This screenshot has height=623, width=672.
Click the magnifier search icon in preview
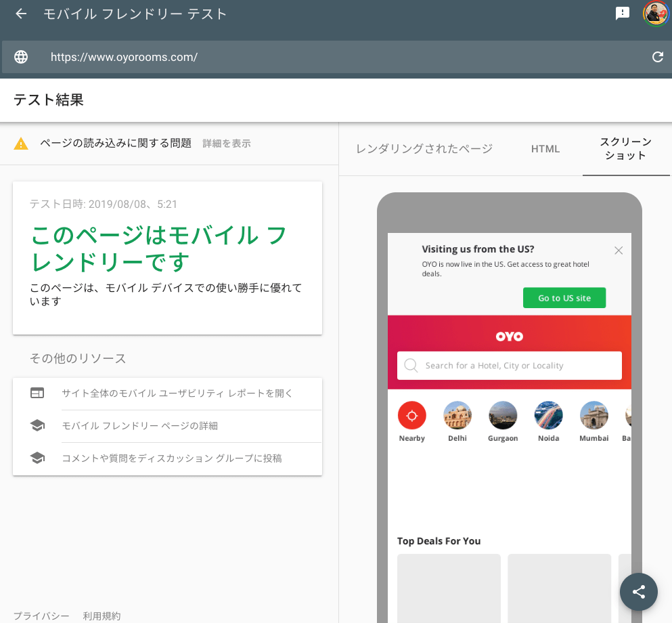point(411,366)
